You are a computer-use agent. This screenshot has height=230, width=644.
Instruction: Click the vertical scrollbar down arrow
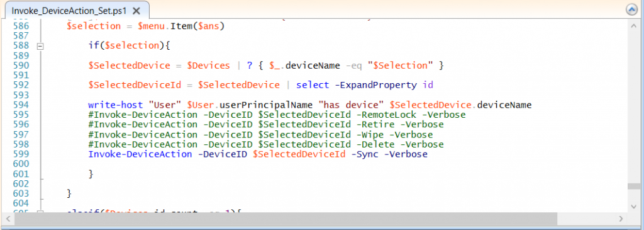click(633, 205)
